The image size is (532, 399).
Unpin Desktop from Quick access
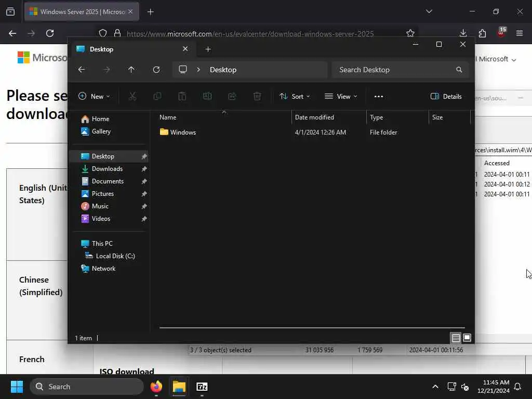(x=144, y=156)
